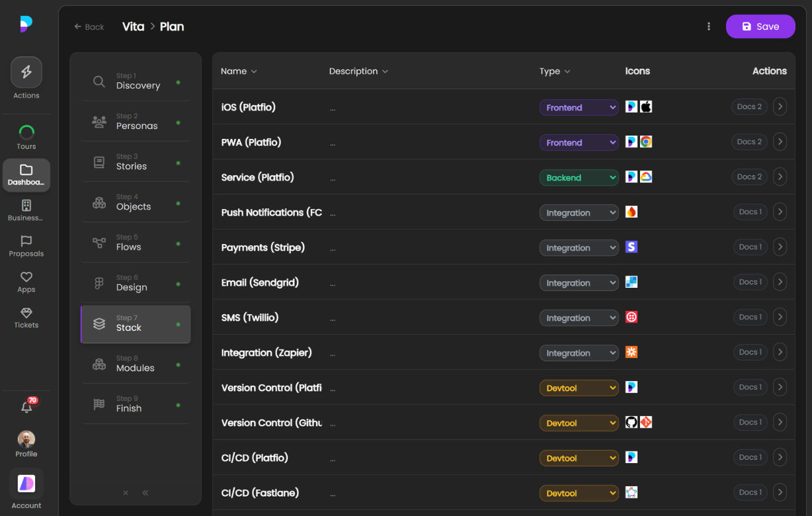
Task: Open Docs for Email (Sendgrid)
Action: (750, 282)
